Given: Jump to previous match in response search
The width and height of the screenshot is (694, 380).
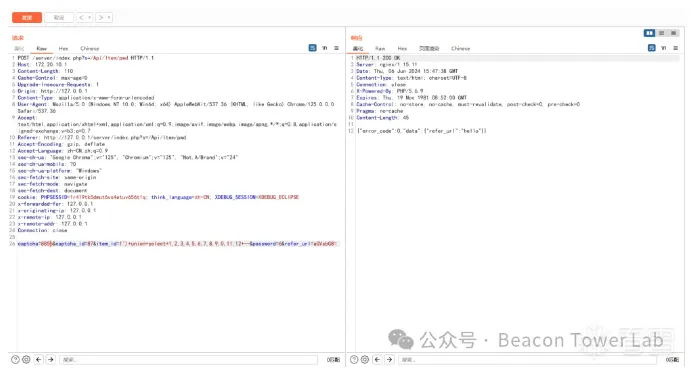Looking at the screenshot, I should coord(377,360).
